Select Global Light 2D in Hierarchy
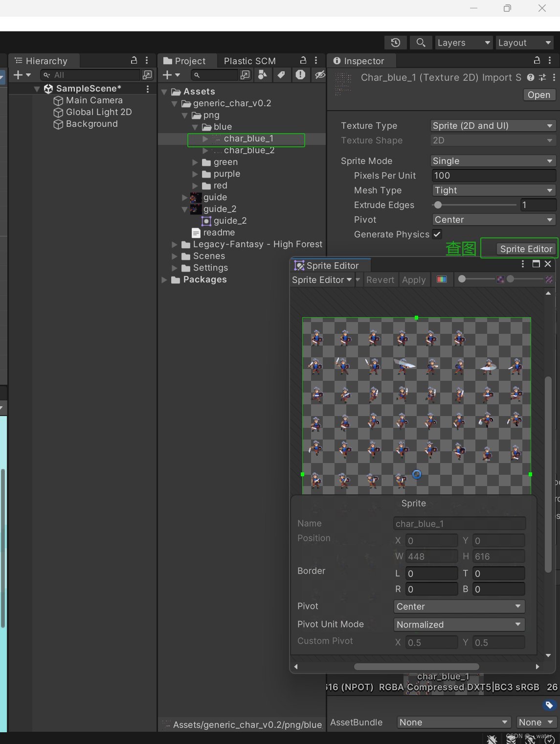Viewport: 560px width, 744px height. pyautogui.click(x=99, y=112)
